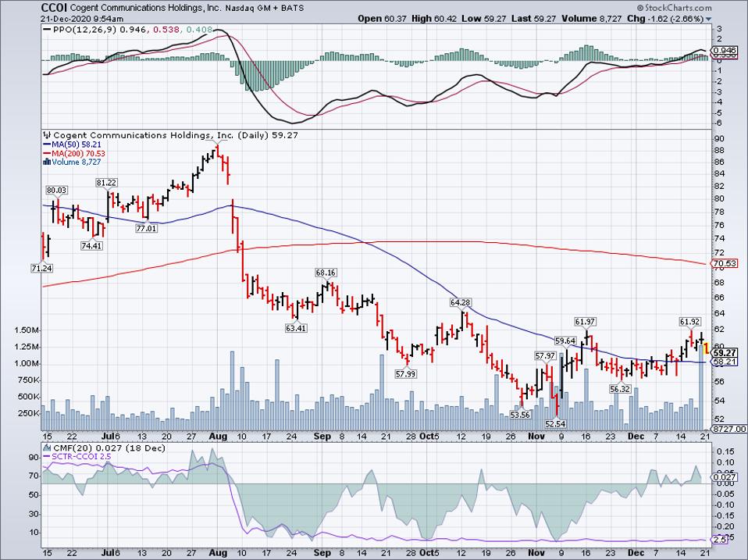Click the red MA(200) line swatch

point(47,154)
